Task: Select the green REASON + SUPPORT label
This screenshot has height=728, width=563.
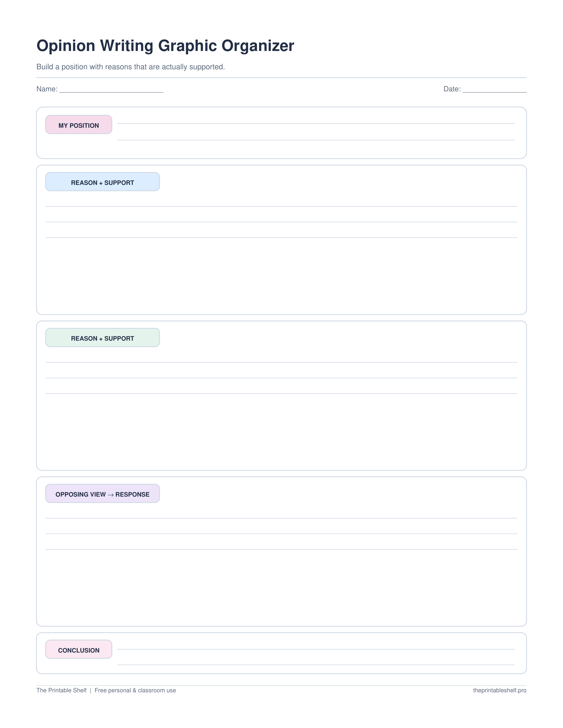Action: point(102,338)
